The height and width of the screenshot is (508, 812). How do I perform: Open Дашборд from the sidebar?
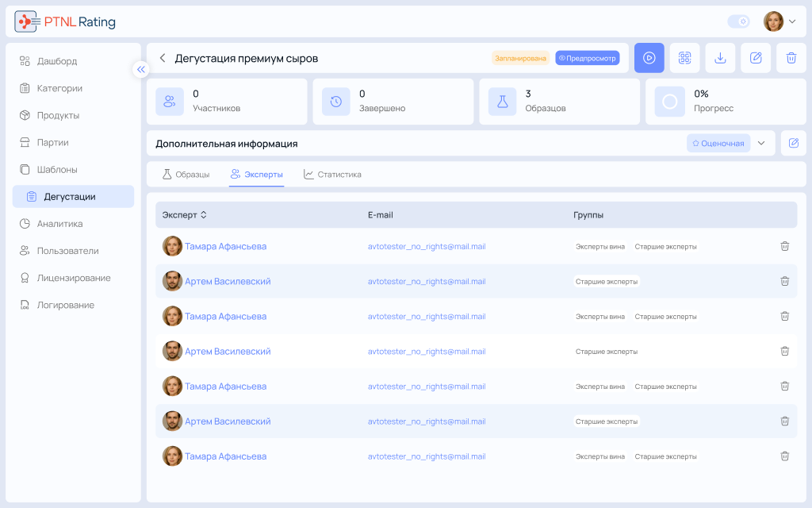point(73,61)
